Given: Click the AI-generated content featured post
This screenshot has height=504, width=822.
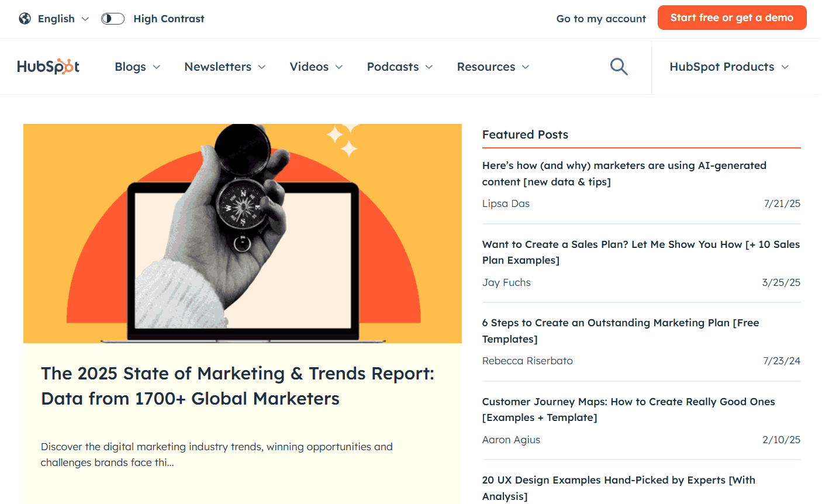Looking at the screenshot, I should [624, 173].
